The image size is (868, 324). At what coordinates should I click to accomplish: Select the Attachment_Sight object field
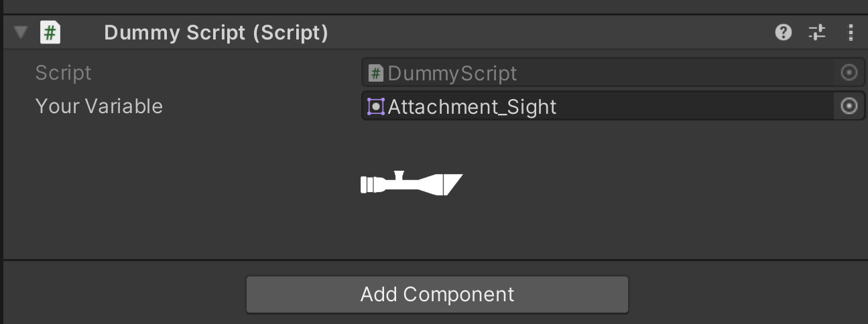(603, 106)
